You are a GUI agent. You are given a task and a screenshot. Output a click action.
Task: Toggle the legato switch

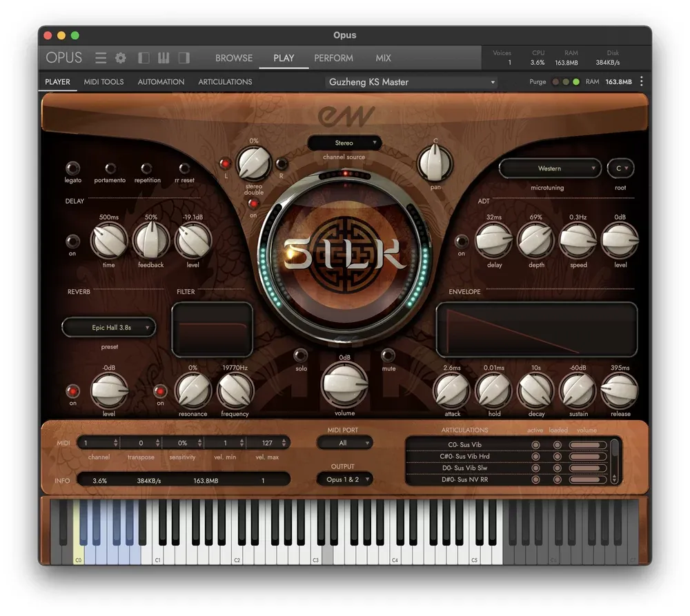coord(72,168)
